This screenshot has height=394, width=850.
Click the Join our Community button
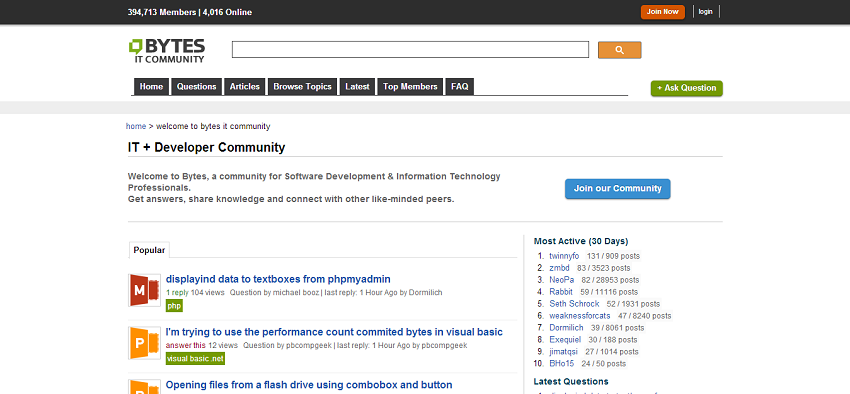point(617,189)
